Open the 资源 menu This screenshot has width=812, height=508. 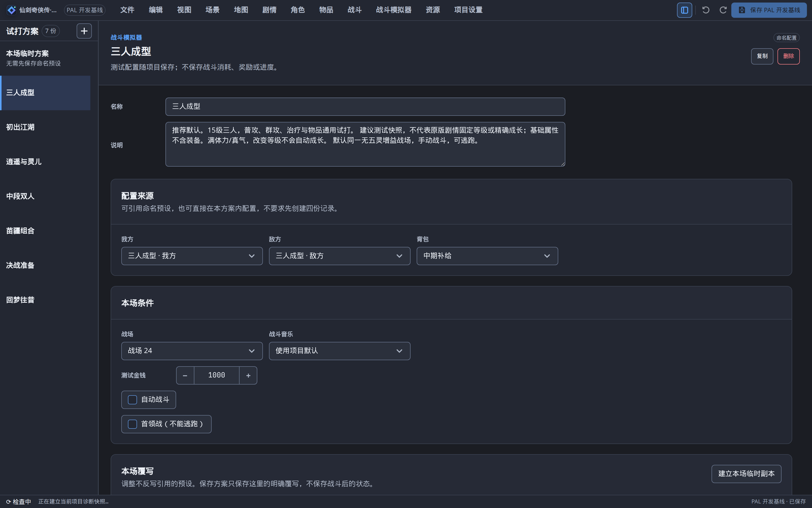click(x=433, y=10)
